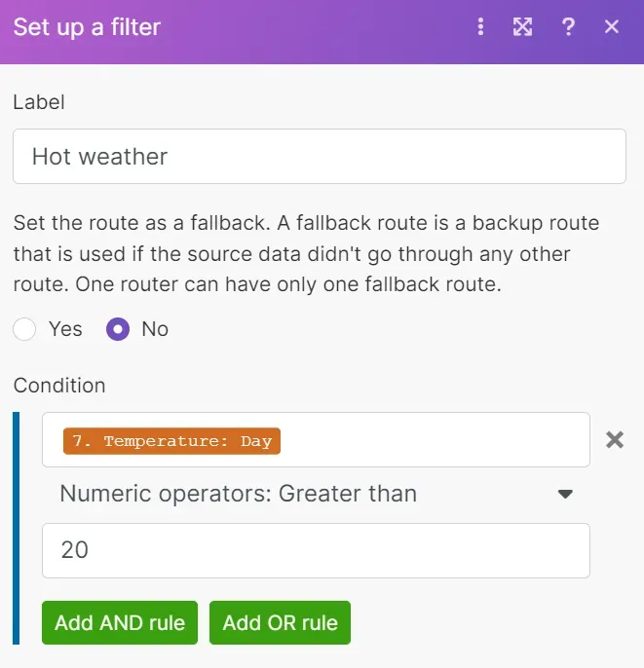Click the Set up a filter title bar
This screenshot has width=644, height=668.
click(x=87, y=27)
